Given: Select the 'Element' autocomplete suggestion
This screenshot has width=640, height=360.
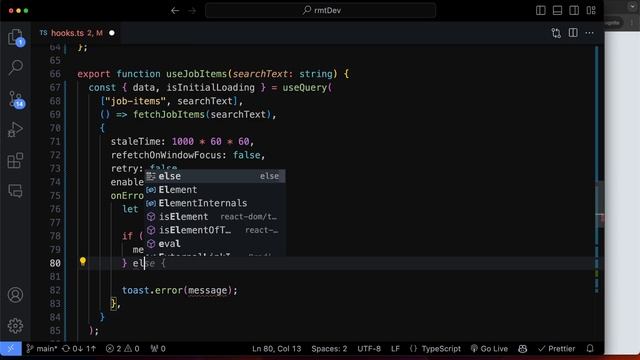Looking at the screenshot, I should (216, 190).
